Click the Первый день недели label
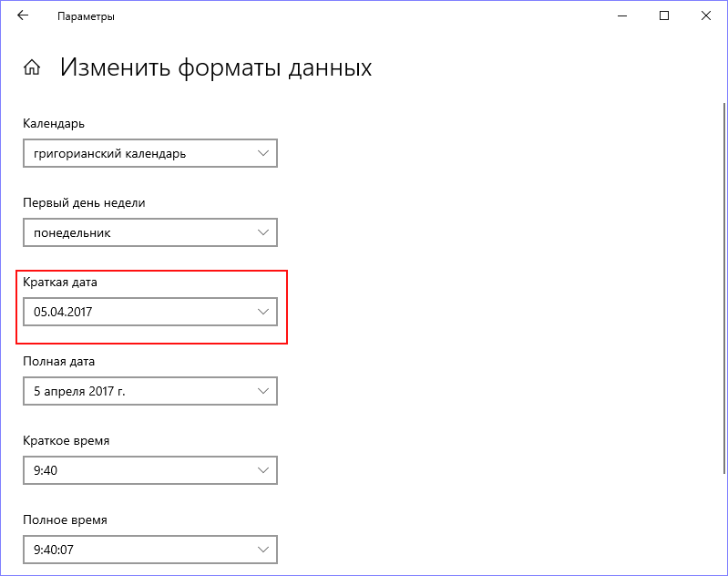 point(84,203)
